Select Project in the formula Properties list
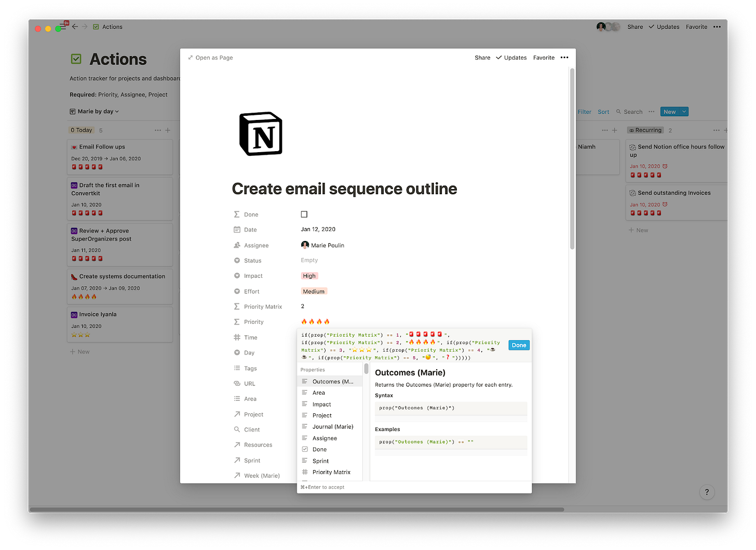This screenshot has width=756, height=550. pyautogui.click(x=330, y=415)
